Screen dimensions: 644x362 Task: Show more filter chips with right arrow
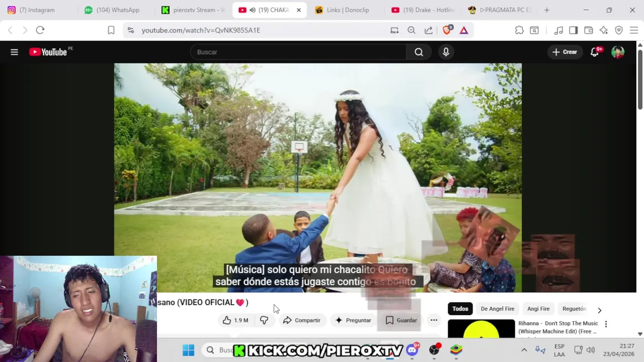pos(599,310)
